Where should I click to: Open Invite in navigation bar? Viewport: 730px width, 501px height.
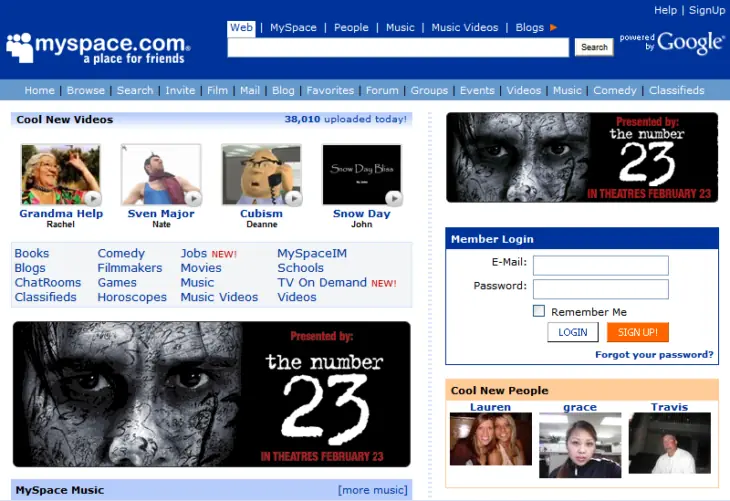pyautogui.click(x=180, y=90)
